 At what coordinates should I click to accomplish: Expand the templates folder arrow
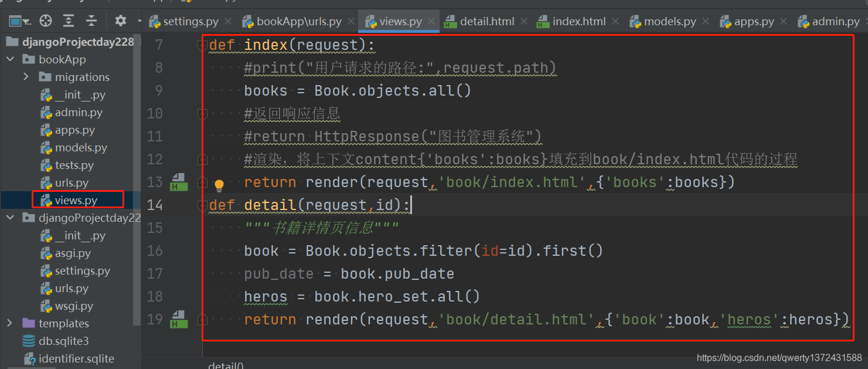click(x=10, y=323)
